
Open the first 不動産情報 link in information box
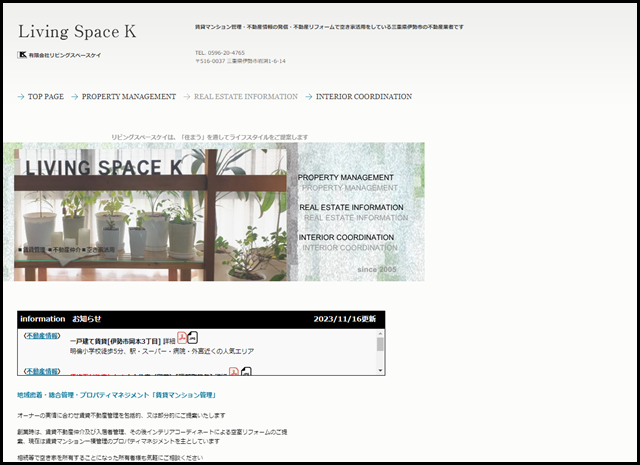pyautogui.click(x=42, y=336)
